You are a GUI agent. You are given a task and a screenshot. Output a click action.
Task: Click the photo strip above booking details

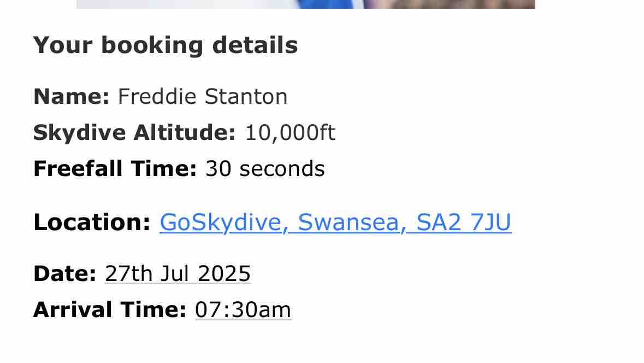tap(306, 4)
